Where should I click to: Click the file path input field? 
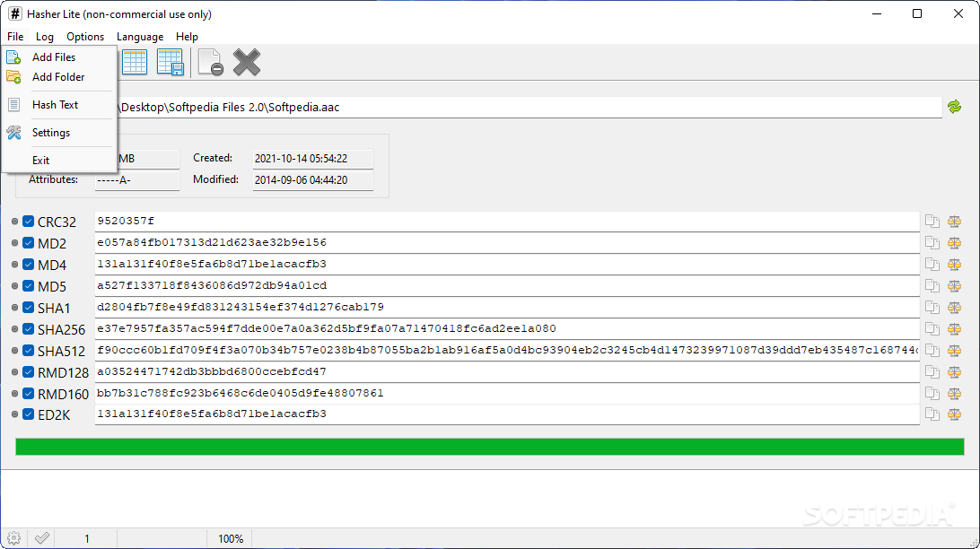[529, 108]
